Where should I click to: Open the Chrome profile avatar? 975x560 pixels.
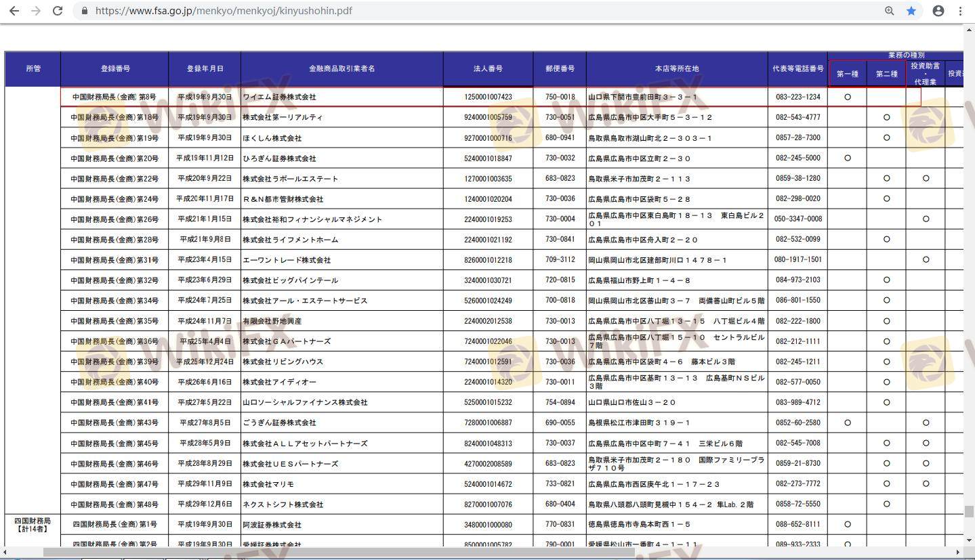tap(938, 11)
